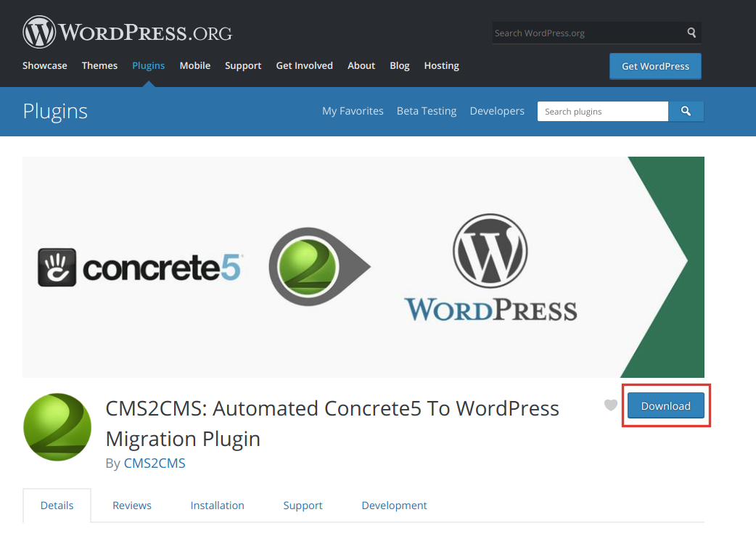Open the Themes menu item
The width and height of the screenshot is (756, 549).
[100, 65]
